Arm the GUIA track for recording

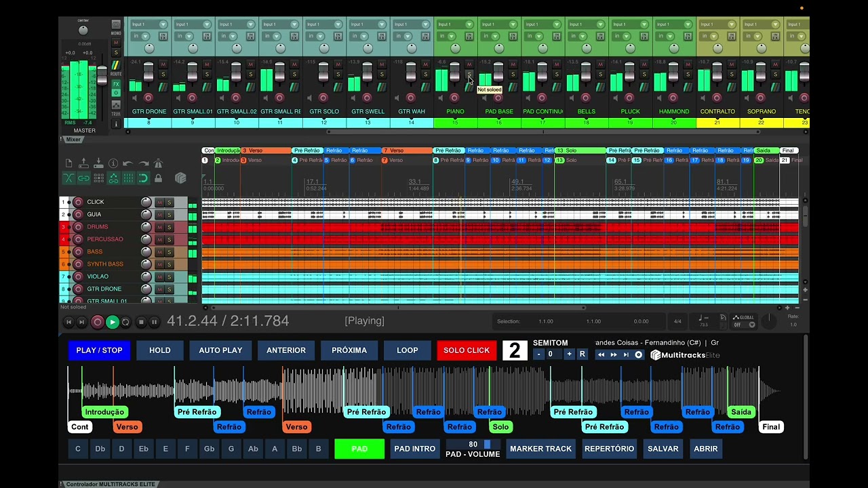coord(78,214)
